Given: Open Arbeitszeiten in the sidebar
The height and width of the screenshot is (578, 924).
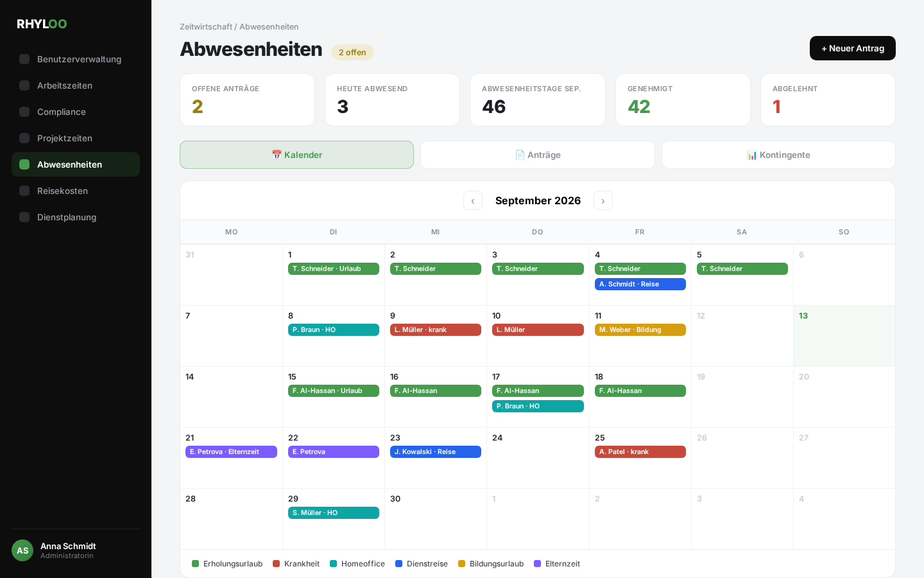Looking at the screenshot, I should [76, 85].
